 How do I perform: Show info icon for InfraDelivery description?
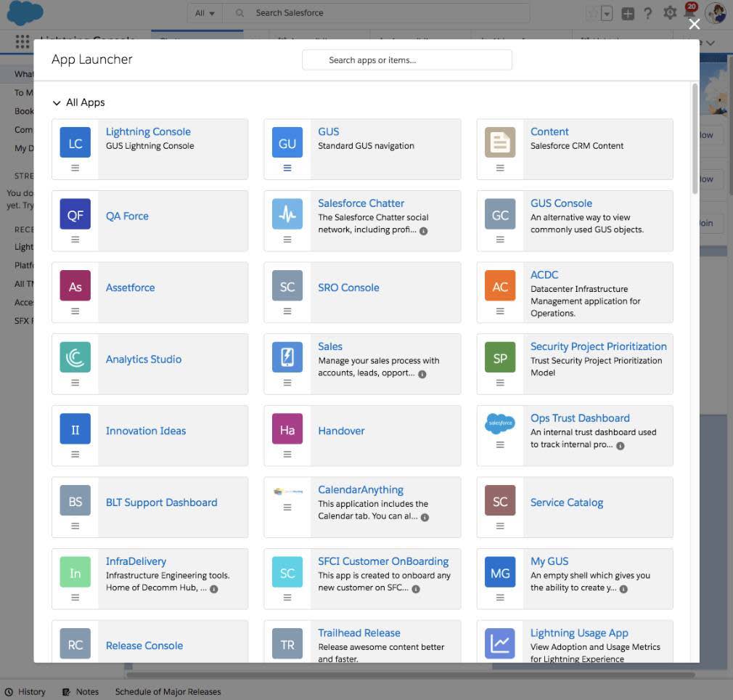[x=213, y=589]
